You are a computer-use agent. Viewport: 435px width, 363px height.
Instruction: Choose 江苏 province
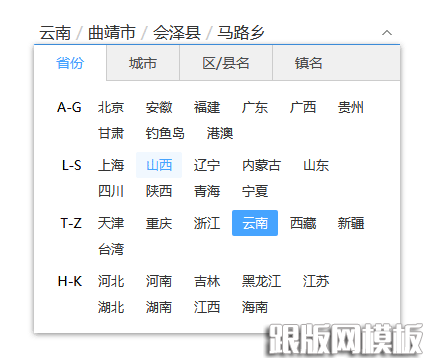pyautogui.click(x=316, y=281)
